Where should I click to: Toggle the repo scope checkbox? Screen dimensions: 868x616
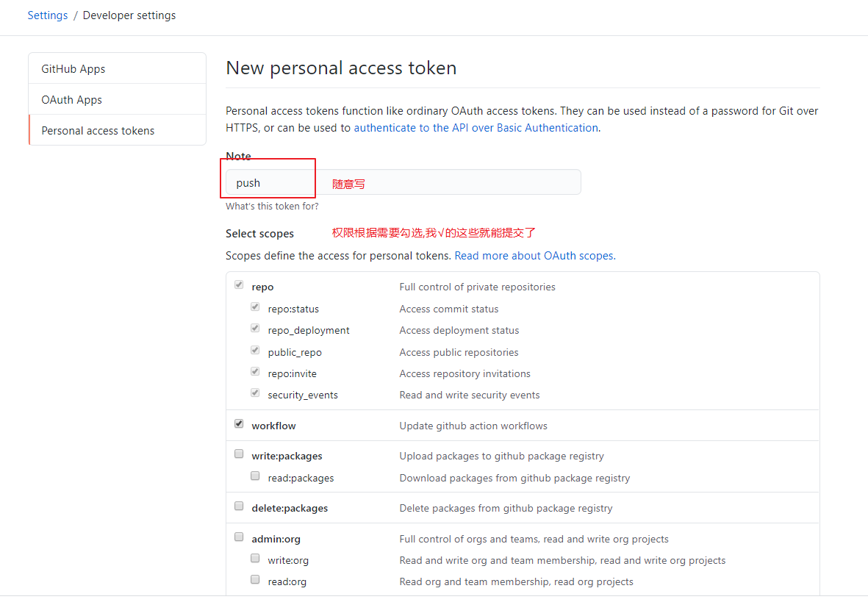[x=239, y=285]
